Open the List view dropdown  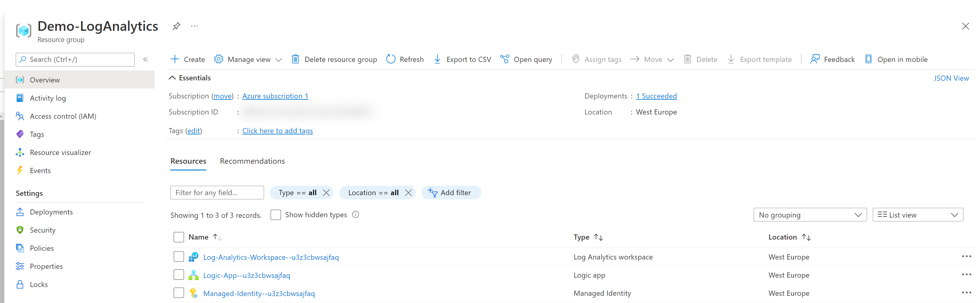coord(917,215)
